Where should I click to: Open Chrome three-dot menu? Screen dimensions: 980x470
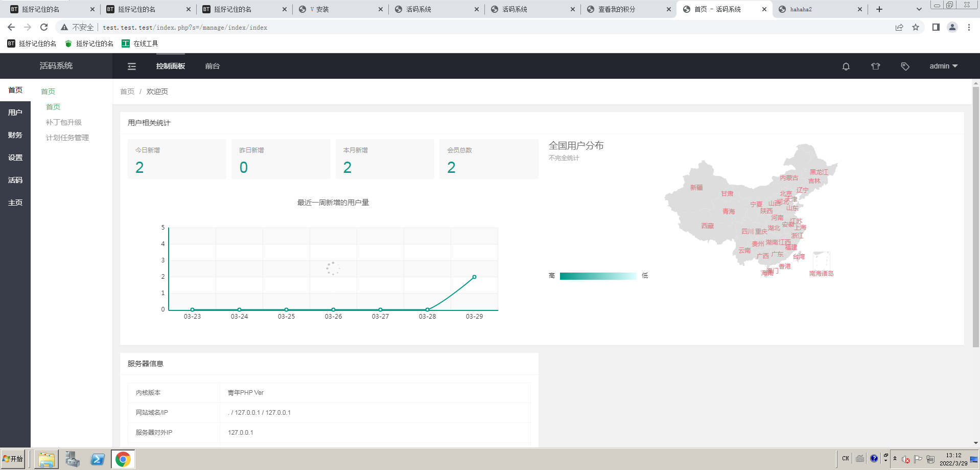tap(969, 27)
